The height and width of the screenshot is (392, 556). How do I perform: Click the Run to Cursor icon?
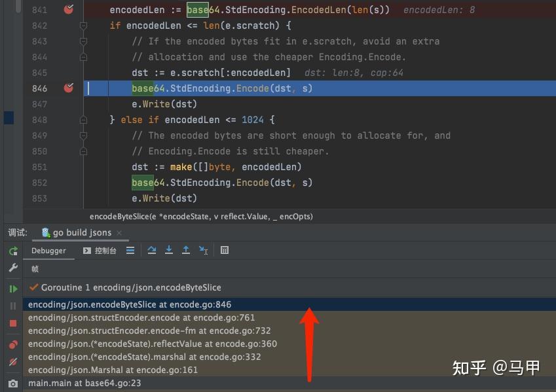click(203, 250)
